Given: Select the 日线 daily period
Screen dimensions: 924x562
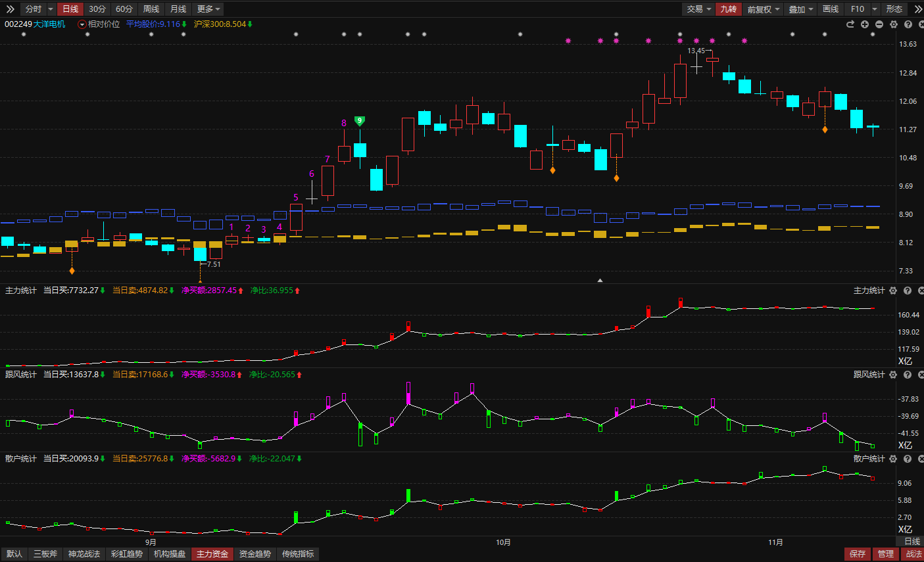Looking at the screenshot, I should tap(70, 9).
